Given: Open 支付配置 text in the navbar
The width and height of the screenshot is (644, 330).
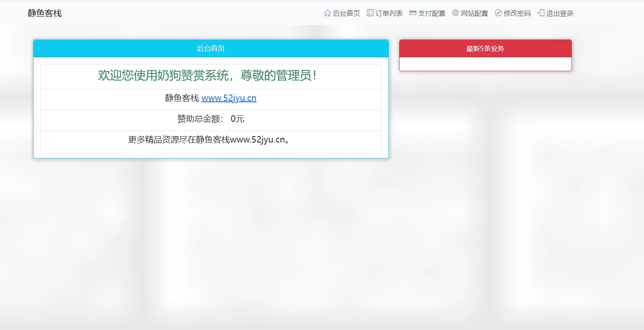Looking at the screenshot, I should click(x=432, y=14).
